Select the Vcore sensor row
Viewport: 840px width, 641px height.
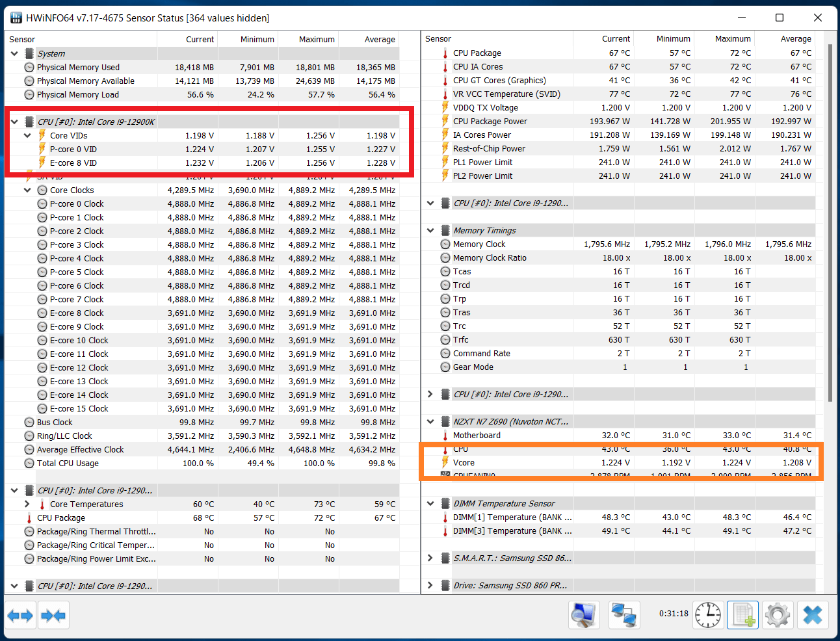[464, 462]
